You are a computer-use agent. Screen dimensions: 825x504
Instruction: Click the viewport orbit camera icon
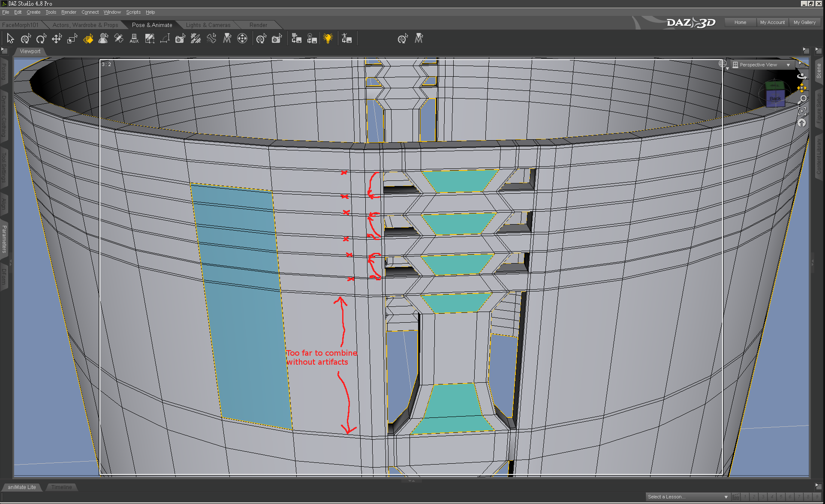coord(802,76)
